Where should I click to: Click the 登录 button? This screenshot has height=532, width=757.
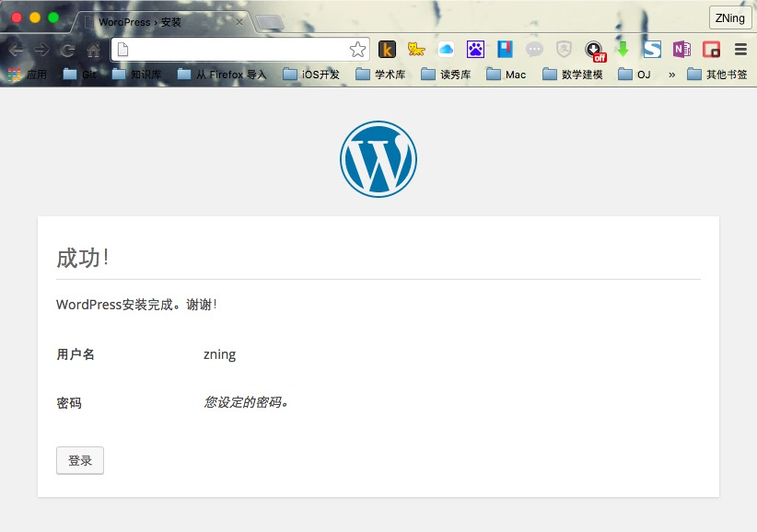(79, 460)
